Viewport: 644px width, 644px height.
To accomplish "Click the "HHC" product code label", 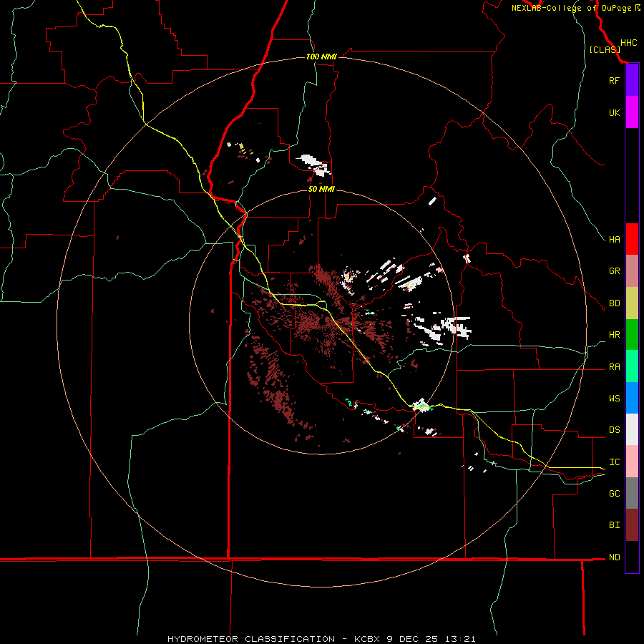I will pyautogui.click(x=628, y=43).
